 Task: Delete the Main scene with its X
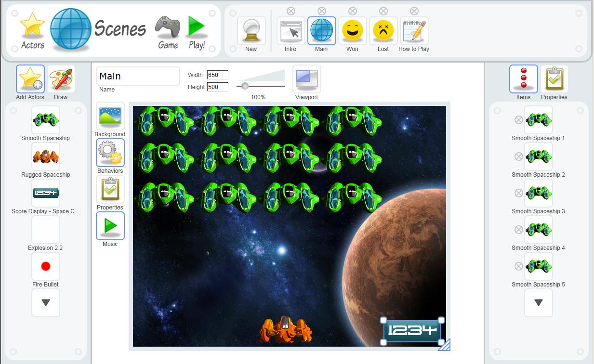pyautogui.click(x=322, y=11)
